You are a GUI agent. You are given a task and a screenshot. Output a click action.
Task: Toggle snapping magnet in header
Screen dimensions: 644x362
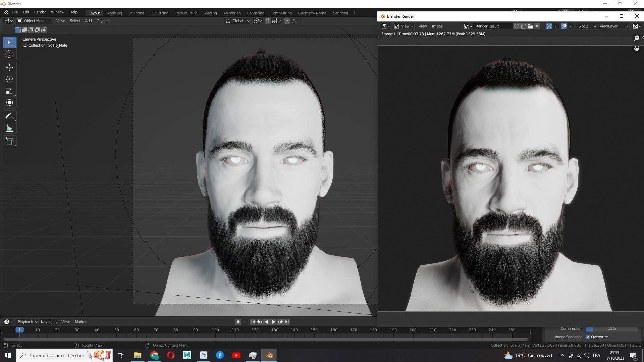pos(268,21)
